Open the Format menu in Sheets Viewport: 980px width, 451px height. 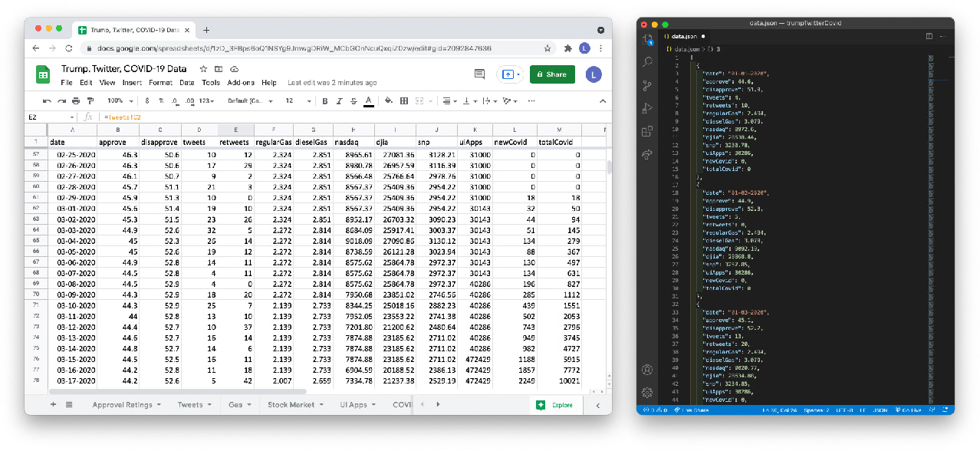pyautogui.click(x=160, y=83)
